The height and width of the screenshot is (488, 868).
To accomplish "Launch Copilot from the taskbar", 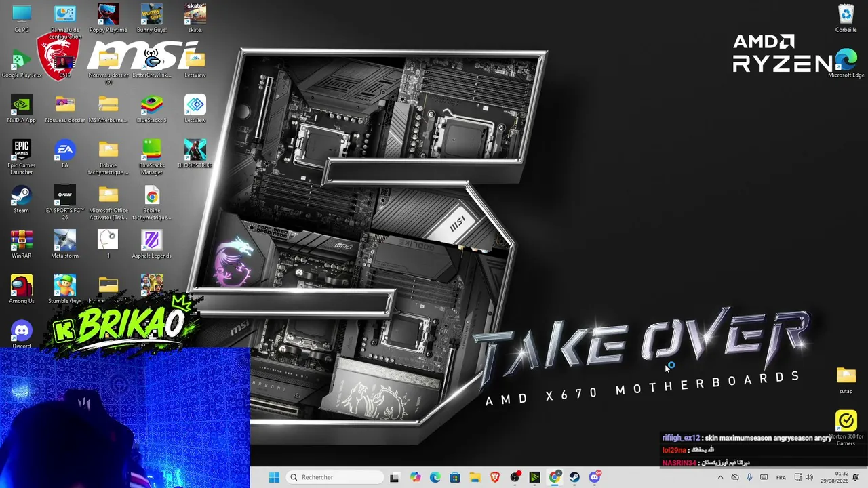I will coord(415,477).
